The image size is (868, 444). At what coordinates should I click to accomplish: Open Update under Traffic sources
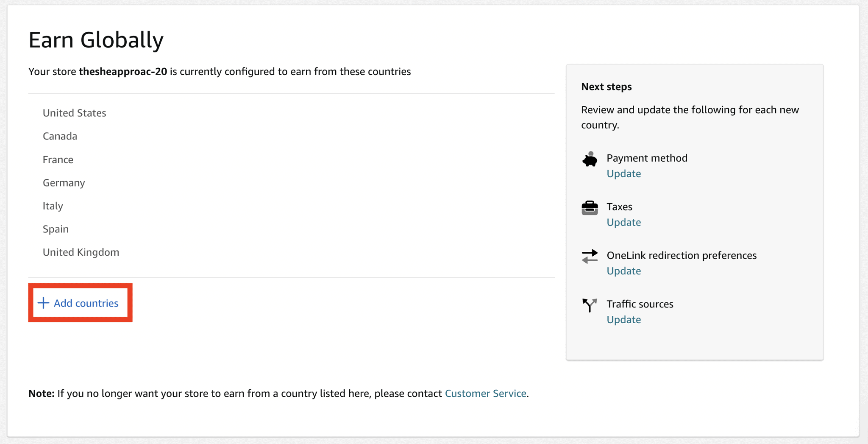tap(623, 319)
